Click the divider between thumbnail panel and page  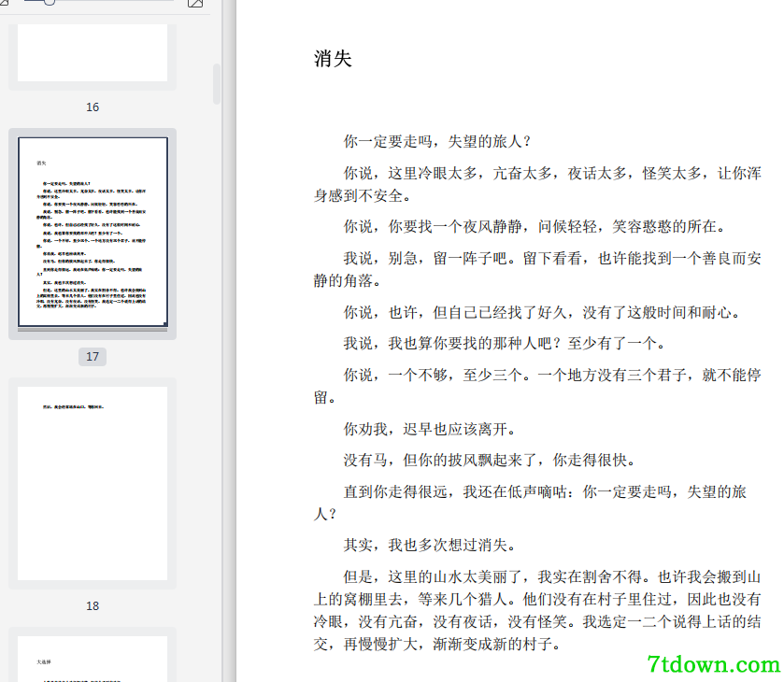(229, 341)
